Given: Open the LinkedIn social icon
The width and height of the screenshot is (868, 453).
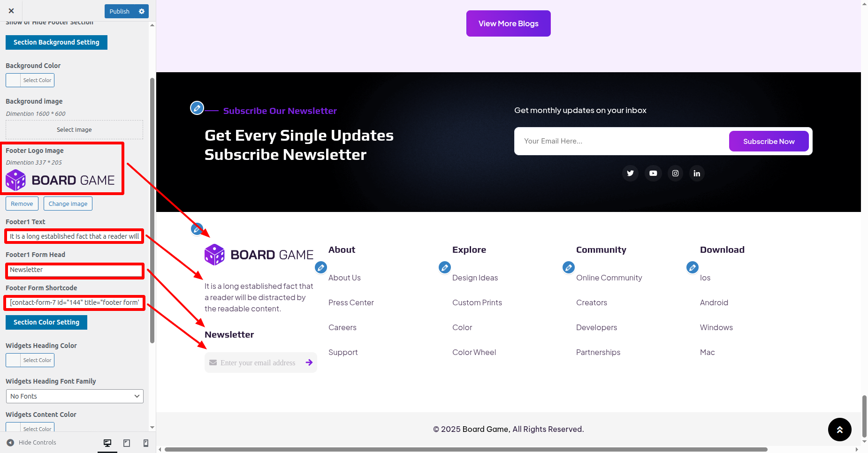Looking at the screenshot, I should click(697, 173).
